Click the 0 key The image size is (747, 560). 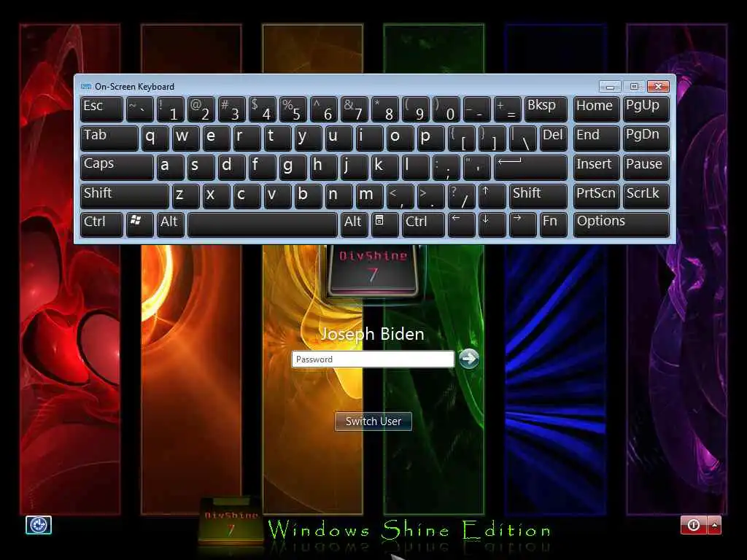(x=446, y=109)
